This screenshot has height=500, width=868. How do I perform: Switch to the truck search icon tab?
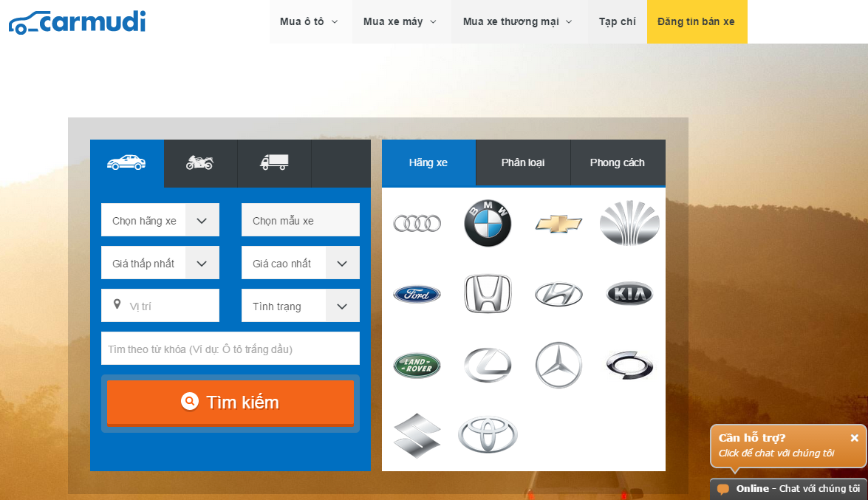274,162
